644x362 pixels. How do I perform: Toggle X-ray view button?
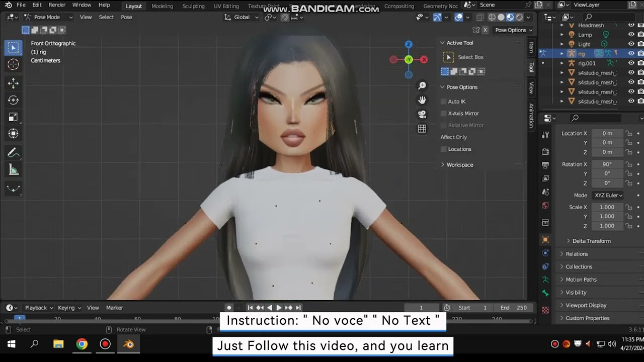point(479,17)
